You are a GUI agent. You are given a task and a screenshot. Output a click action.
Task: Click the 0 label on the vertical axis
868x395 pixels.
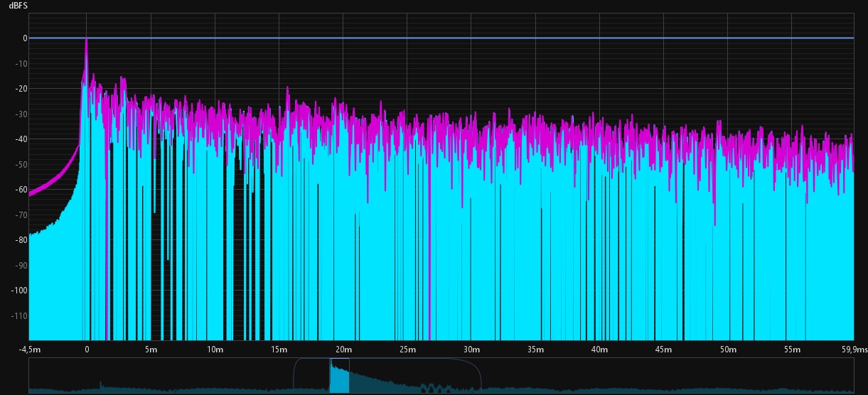(x=23, y=38)
